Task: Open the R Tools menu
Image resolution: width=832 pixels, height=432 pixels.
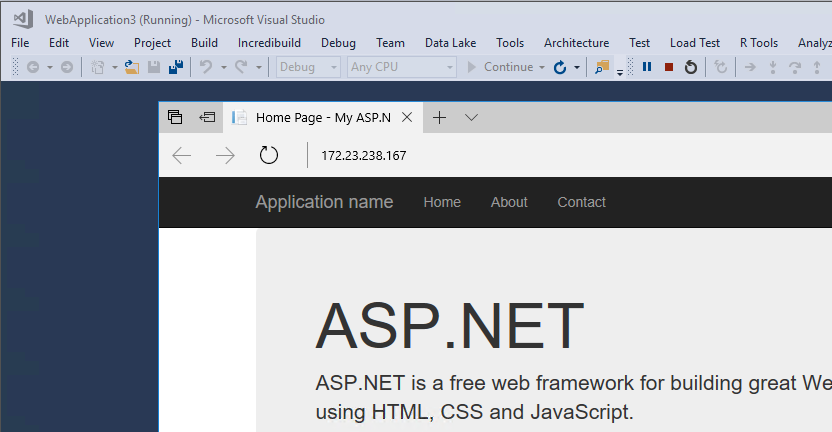Action: click(759, 43)
